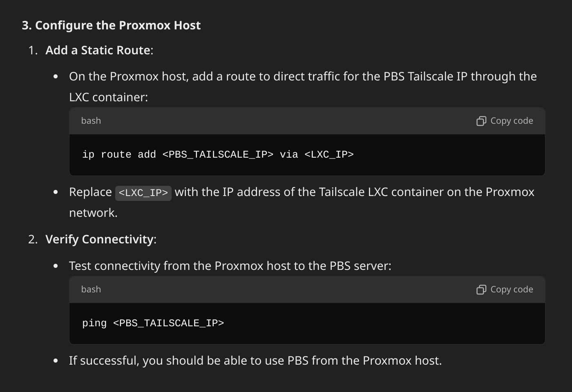Click the bash label above the ip route command
Screen dimensions: 572x392
[x=91, y=121]
